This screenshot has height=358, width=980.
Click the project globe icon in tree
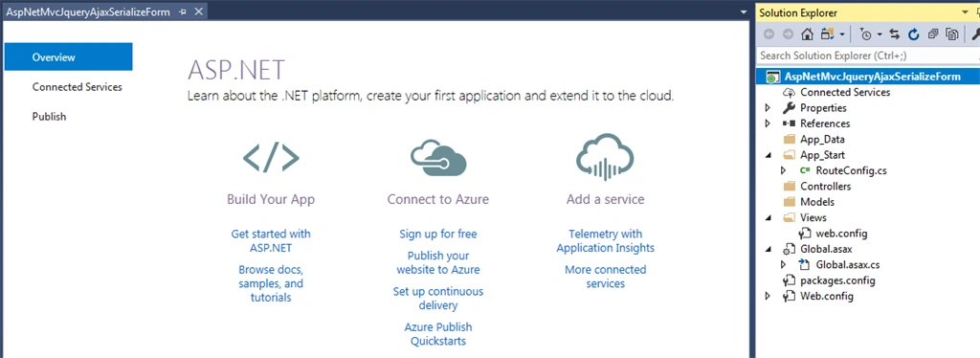coord(773,77)
